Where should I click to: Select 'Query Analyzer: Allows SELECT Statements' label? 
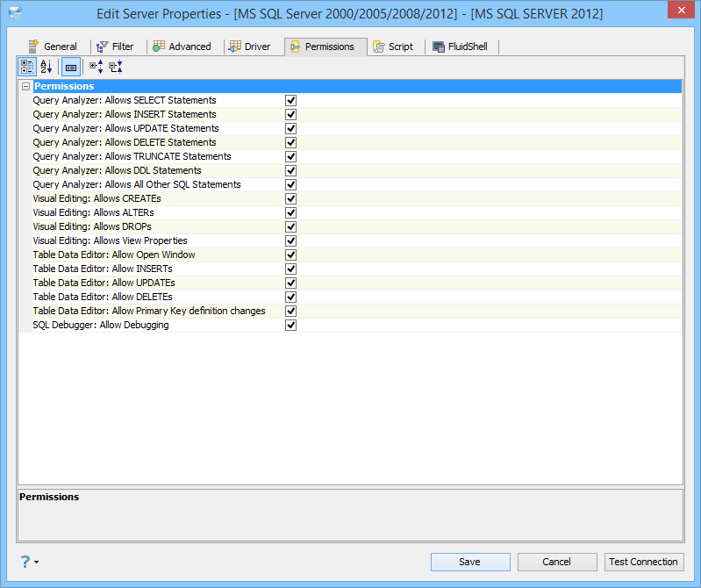[x=125, y=100]
